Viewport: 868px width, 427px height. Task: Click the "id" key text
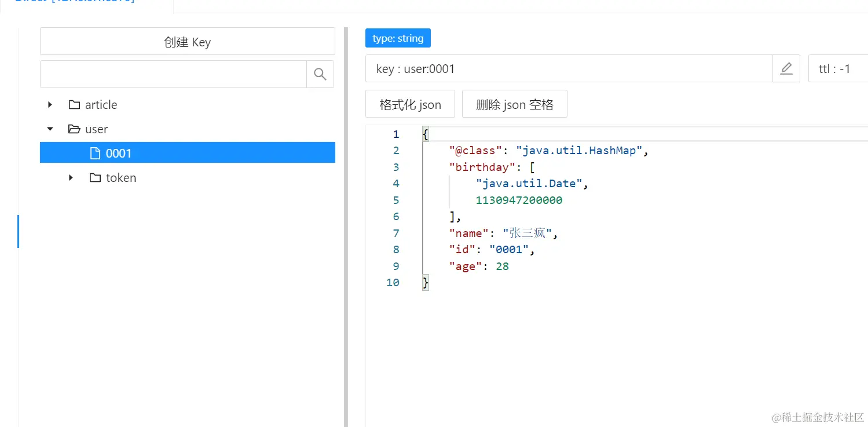coord(463,250)
